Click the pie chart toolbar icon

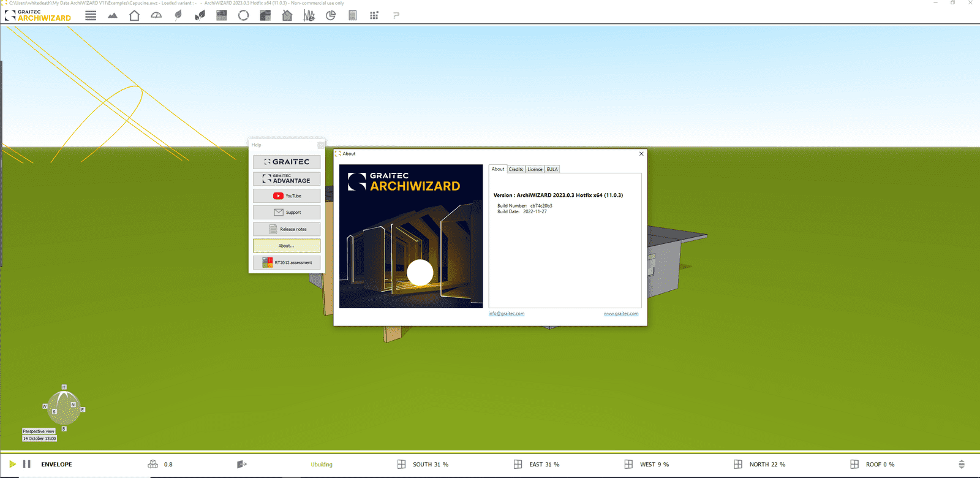[x=331, y=15]
